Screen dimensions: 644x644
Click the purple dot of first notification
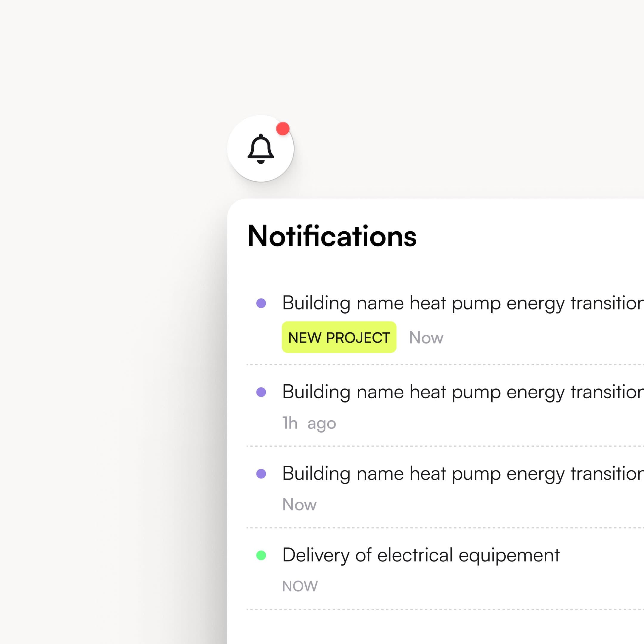[x=261, y=303]
